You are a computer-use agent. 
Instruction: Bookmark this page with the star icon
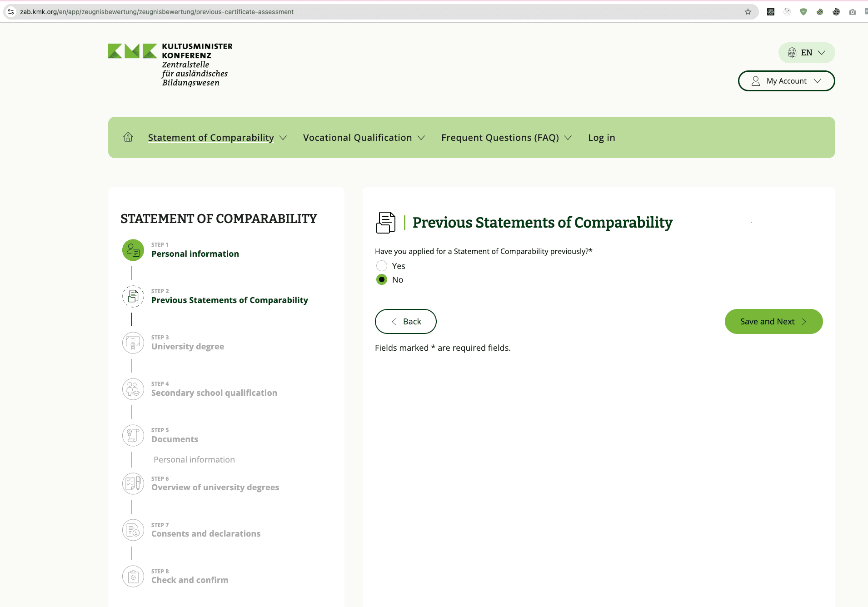point(748,12)
